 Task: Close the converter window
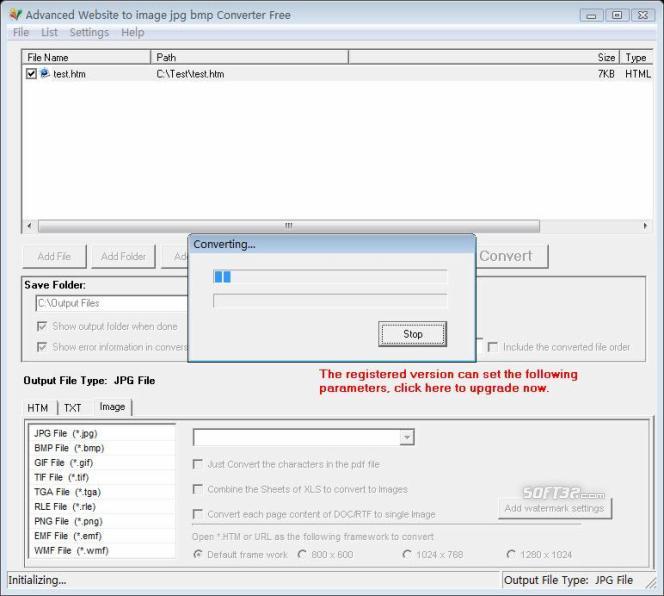(x=643, y=15)
